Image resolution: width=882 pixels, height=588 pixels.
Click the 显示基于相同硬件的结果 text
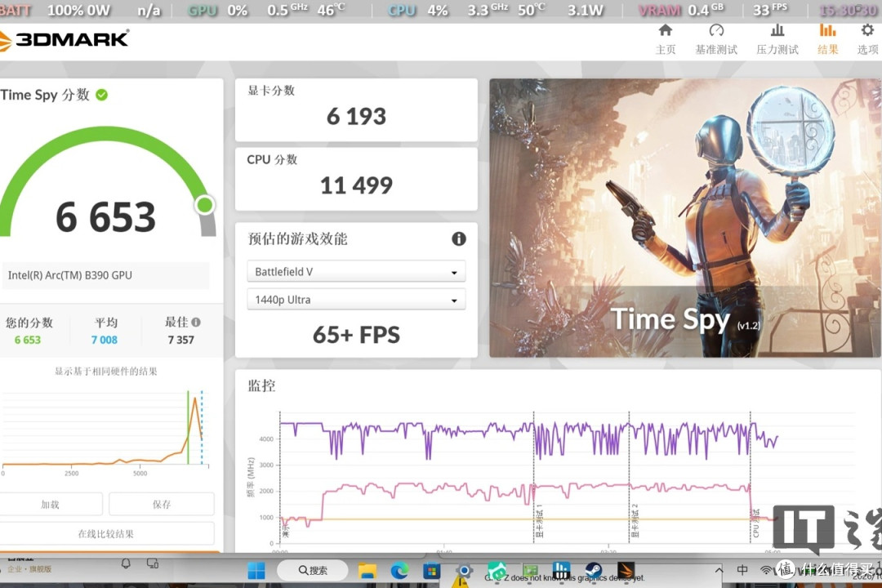(105, 372)
